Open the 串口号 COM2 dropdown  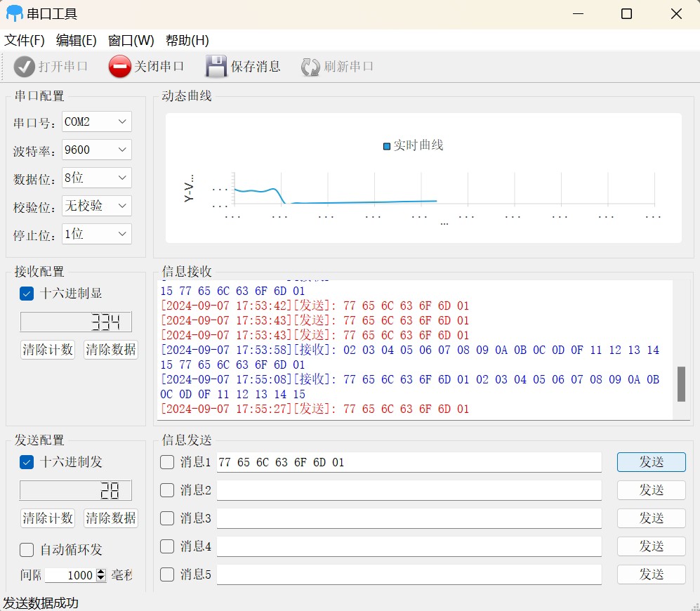[x=97, y=121]
